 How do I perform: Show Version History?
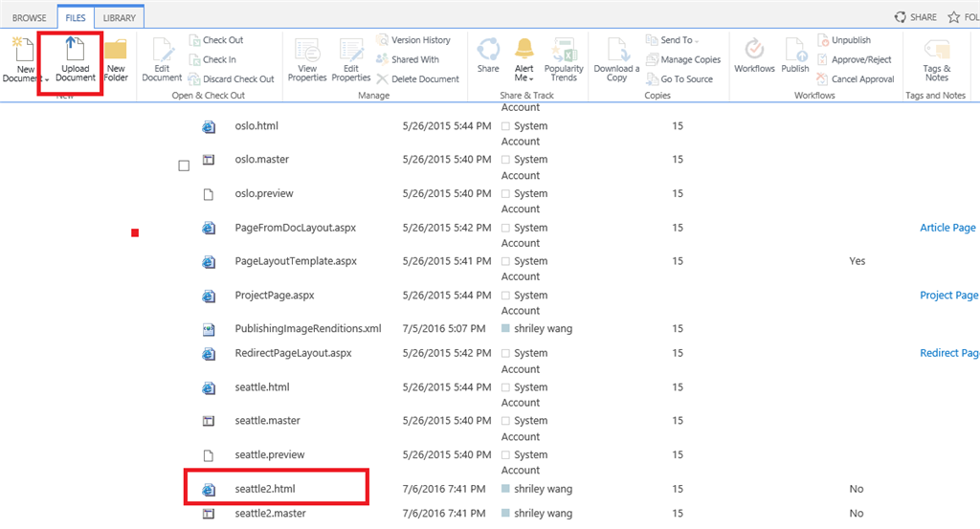coord(413,40)
